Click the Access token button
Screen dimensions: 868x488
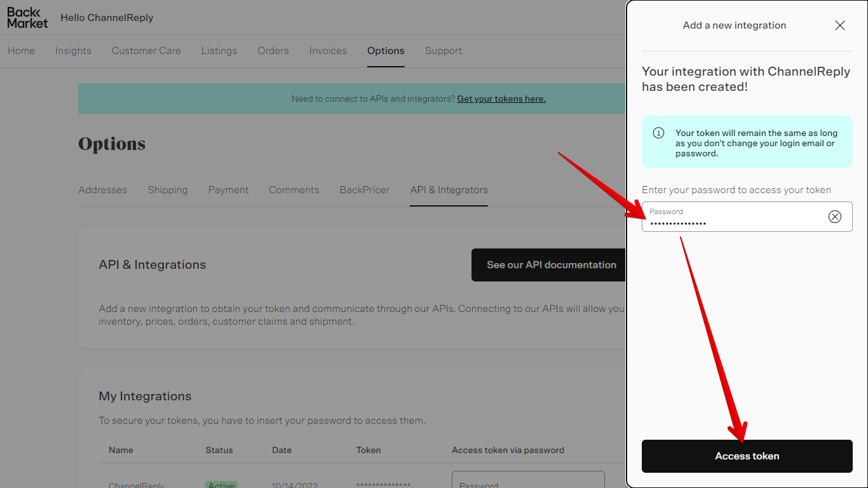[747, 456]
